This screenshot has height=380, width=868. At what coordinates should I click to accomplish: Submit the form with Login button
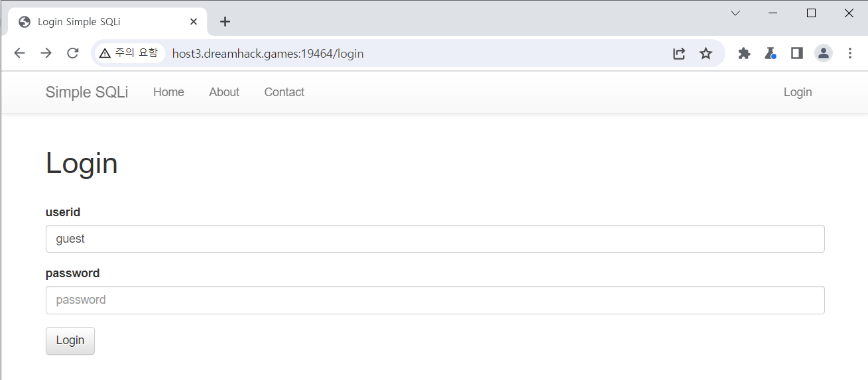(70, 341)
